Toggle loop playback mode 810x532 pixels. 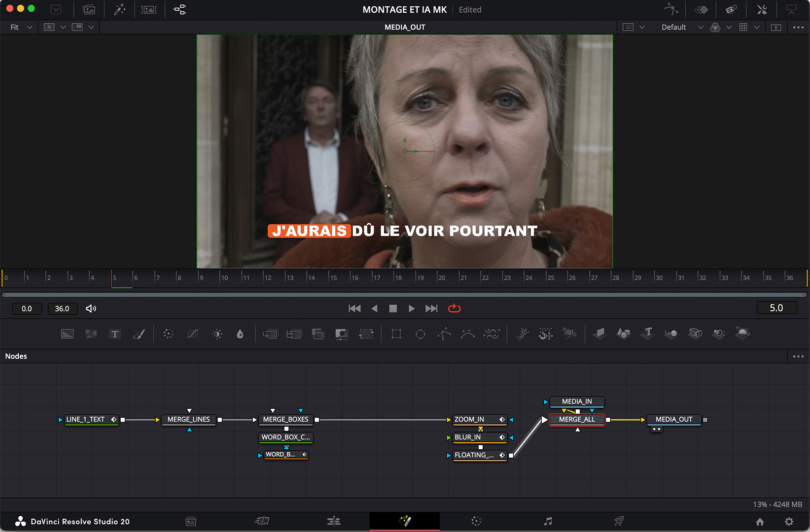point(454,308)
